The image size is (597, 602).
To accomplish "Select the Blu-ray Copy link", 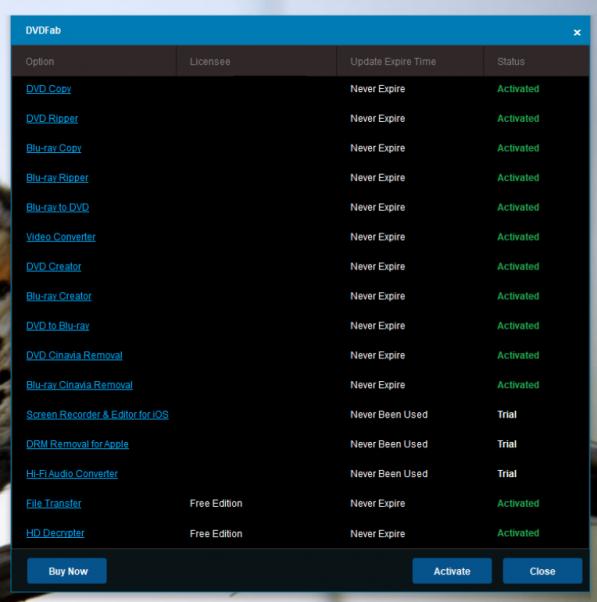I will pos(54,148).
